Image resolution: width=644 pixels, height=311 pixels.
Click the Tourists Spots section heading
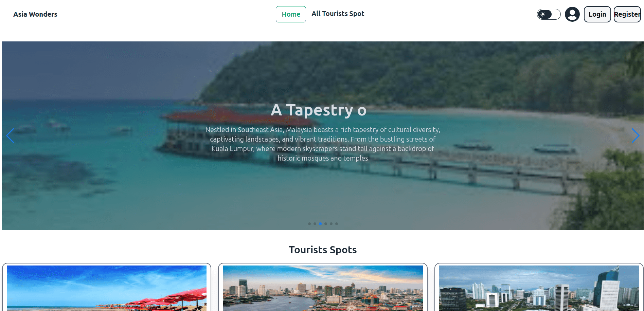point(323,250)
